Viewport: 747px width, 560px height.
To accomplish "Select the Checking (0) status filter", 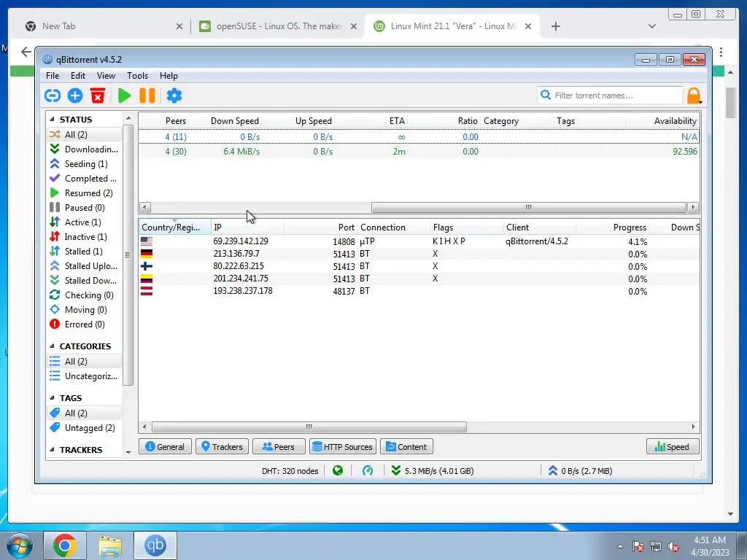I will tap(85, 295).
